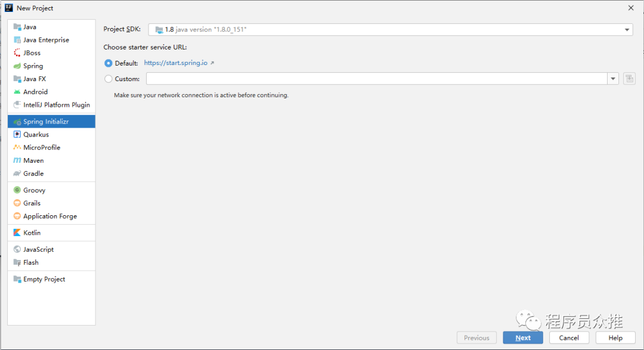Select Java FX label in the list
The width and height of the screenshot is (644, 350).
[x=35, y=79]
